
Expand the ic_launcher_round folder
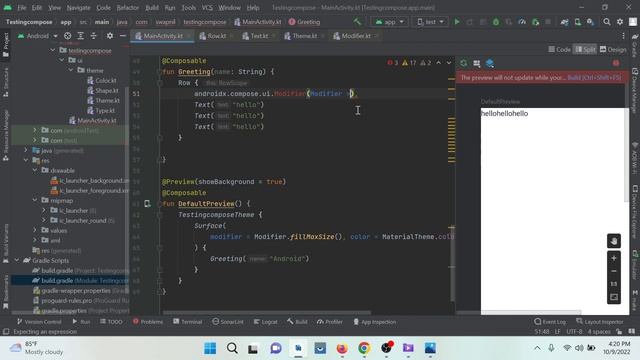(44, 220)
